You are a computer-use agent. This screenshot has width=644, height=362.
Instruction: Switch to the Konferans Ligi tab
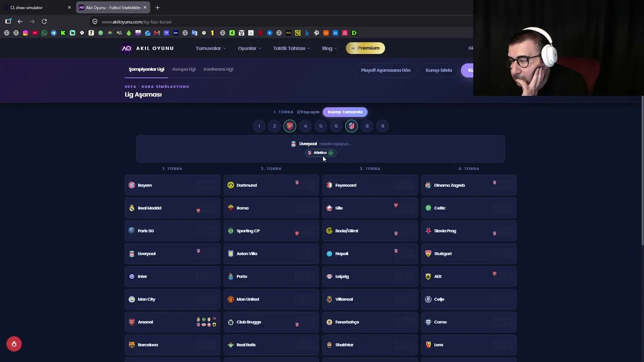click(x=218, y=69)
